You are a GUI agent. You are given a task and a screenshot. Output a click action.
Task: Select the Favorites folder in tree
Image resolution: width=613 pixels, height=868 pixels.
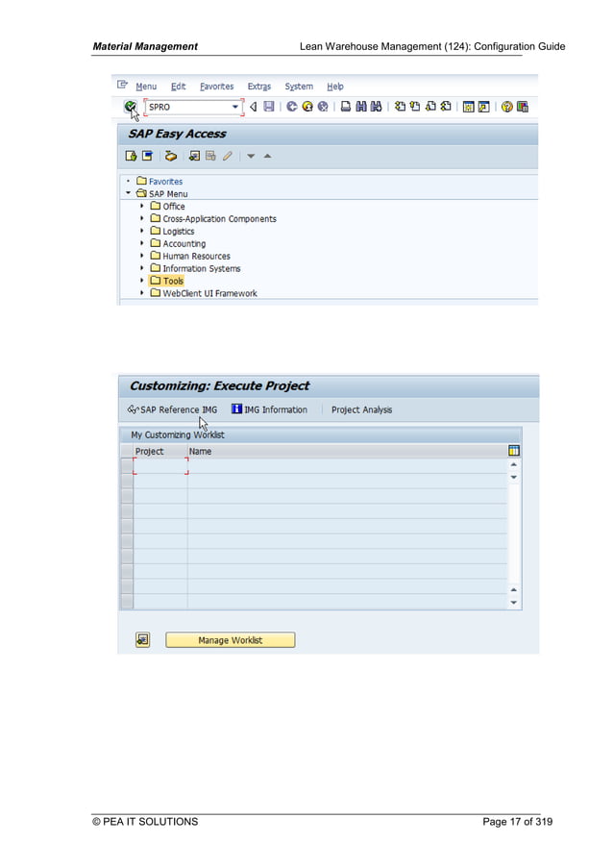click(165, 181)
